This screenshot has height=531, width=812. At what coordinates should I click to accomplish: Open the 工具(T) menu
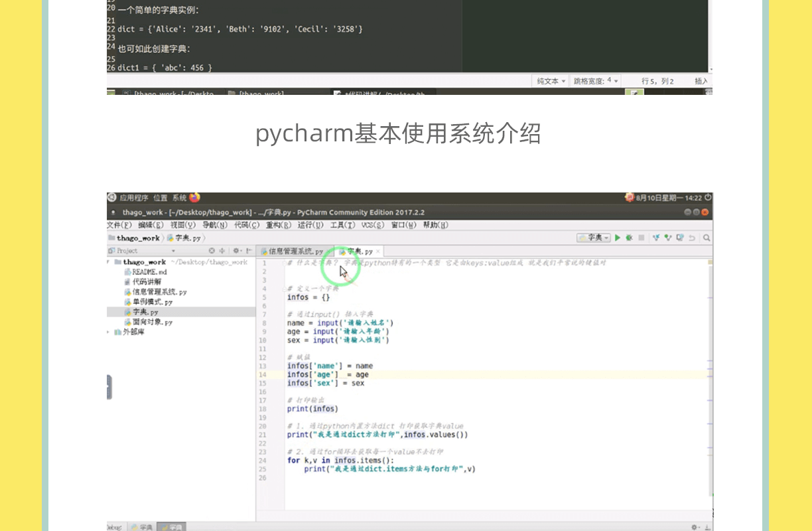[342, 225]
